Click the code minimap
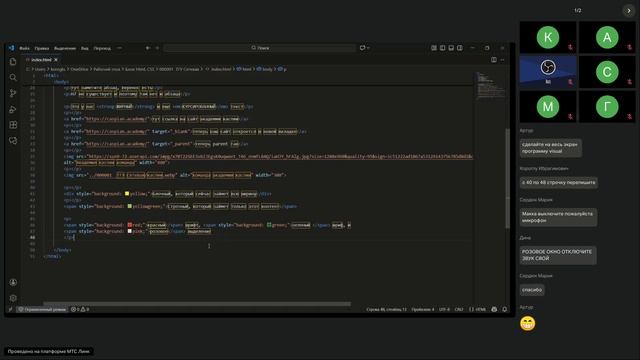Viewport: 640px width, 360px height. [x=490, y=86]
